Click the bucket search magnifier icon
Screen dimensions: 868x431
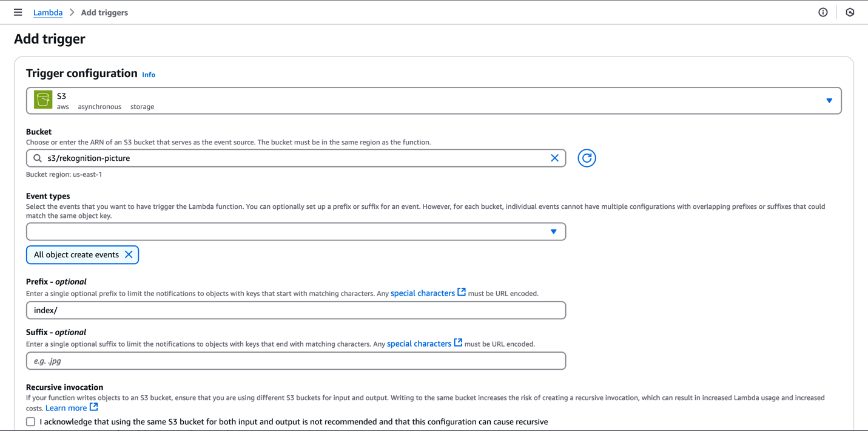click(x=38, y=158)
